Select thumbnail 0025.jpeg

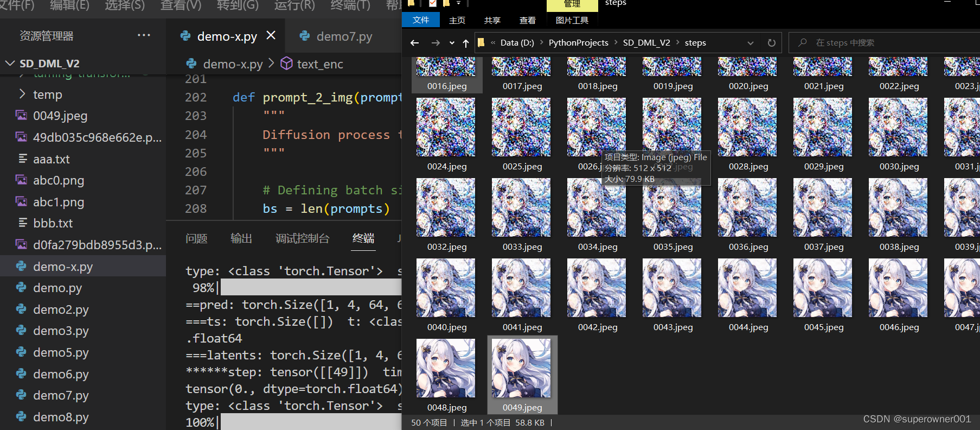pos(521,127)
